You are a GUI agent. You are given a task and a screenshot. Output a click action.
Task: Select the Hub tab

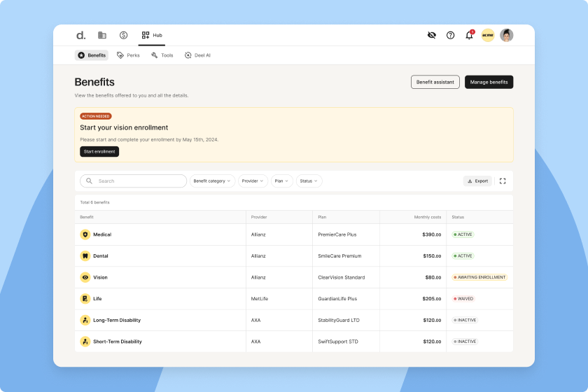tap(152, 35)
